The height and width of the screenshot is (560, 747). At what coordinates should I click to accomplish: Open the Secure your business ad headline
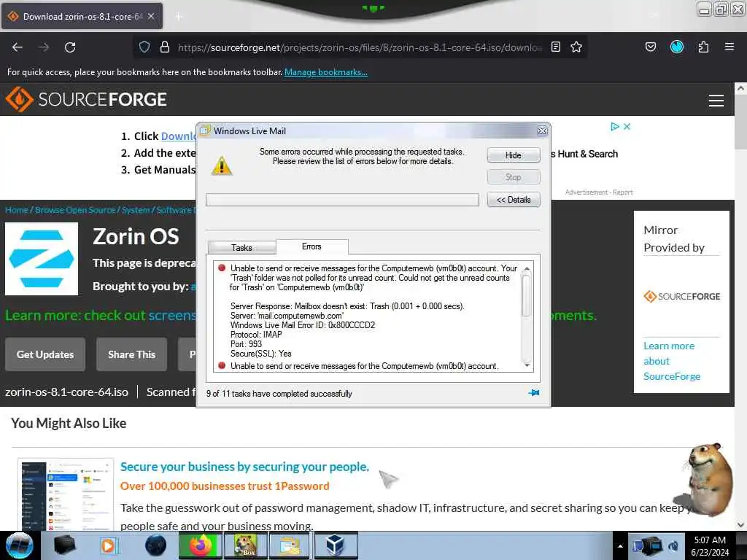[244, 467]
